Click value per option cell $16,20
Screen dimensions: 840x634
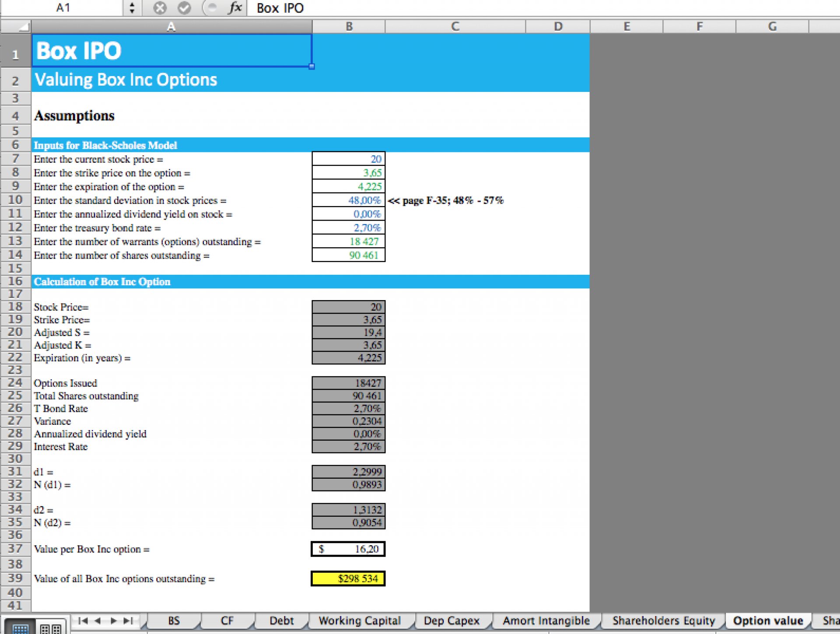[348, 549]
